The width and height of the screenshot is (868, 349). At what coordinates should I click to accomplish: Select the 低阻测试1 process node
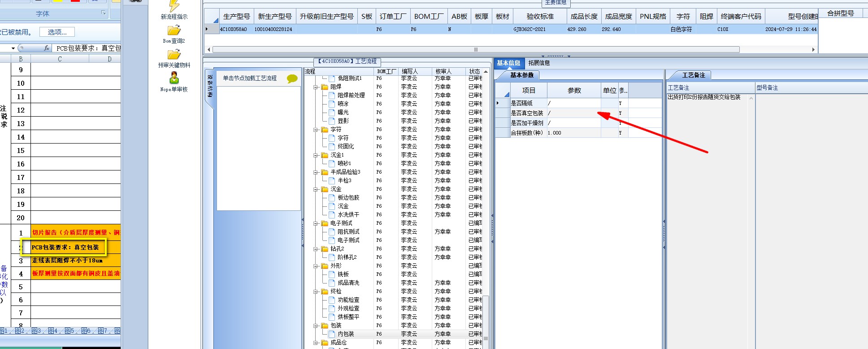click(x=350, y=79)
